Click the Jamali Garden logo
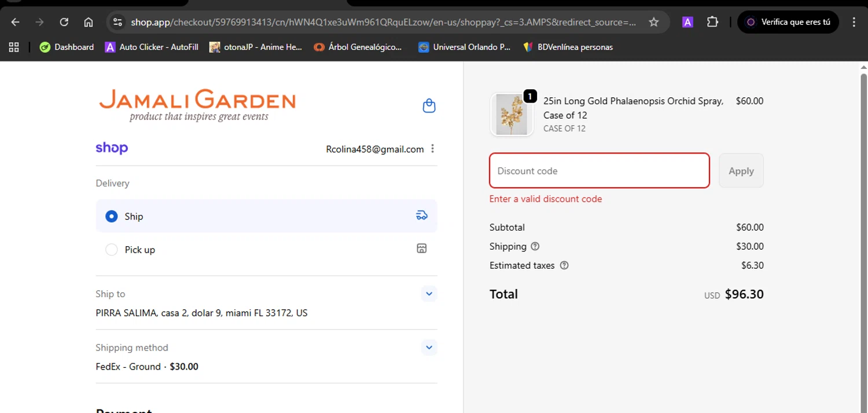868x413 pixels. tap(197, 105)
